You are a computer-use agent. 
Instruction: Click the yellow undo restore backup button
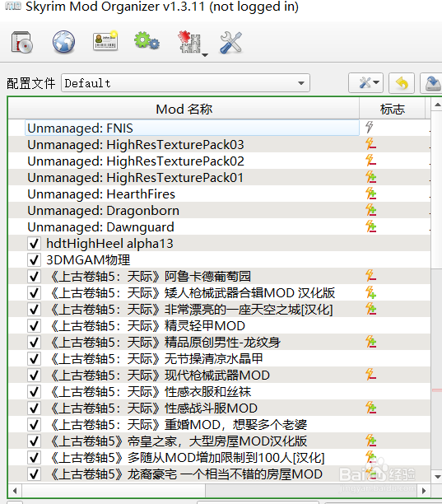(x=402, y=83)
